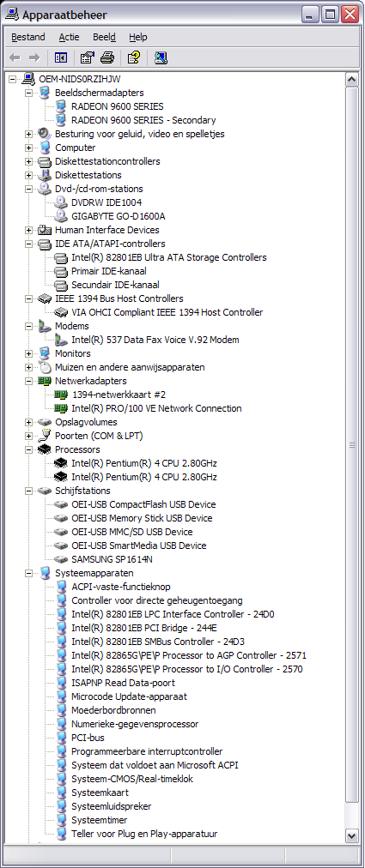Viewport: 365px width, 868px height.
Task: Select the PCI-bus system device
Action: tap(88, 738)
